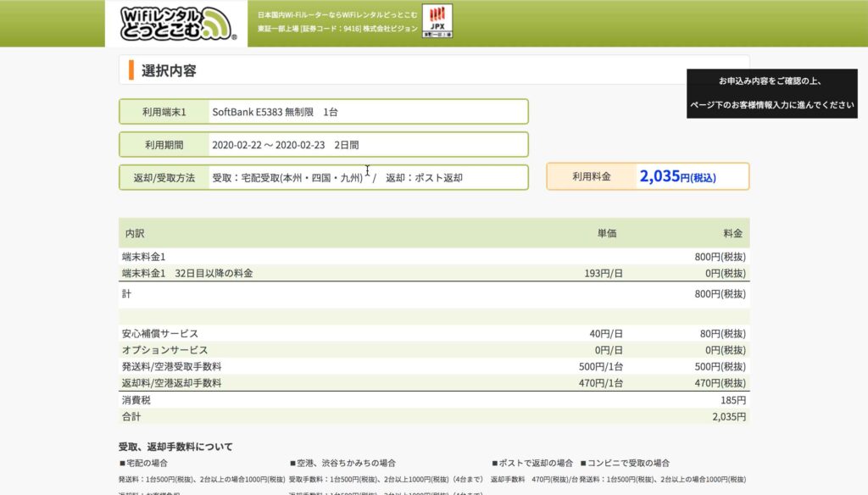868x495 pixels.
Task: Click the 安心補償サービス row
Action: click(433, 334)
